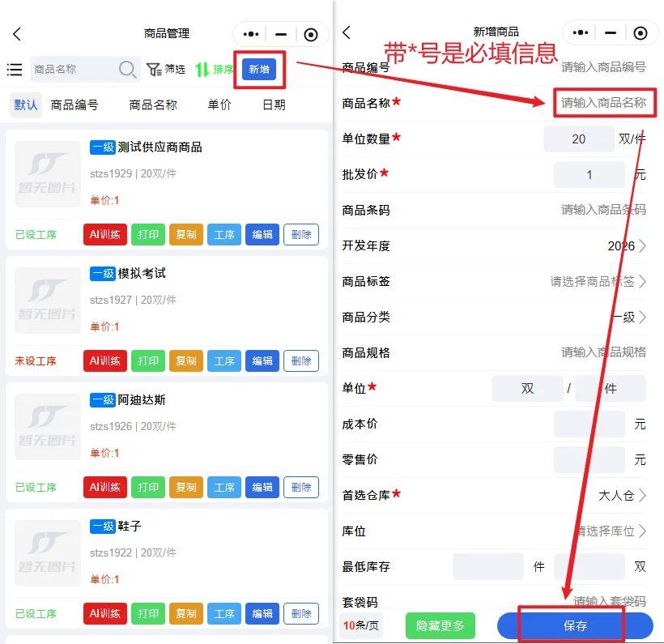Expand the 首选仓库 warehouse selector
664x644 pixels.
coord(642,495)
